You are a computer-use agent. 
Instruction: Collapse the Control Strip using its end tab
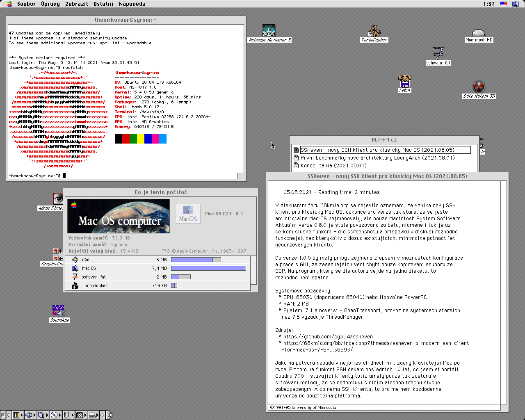coord(109,415)
